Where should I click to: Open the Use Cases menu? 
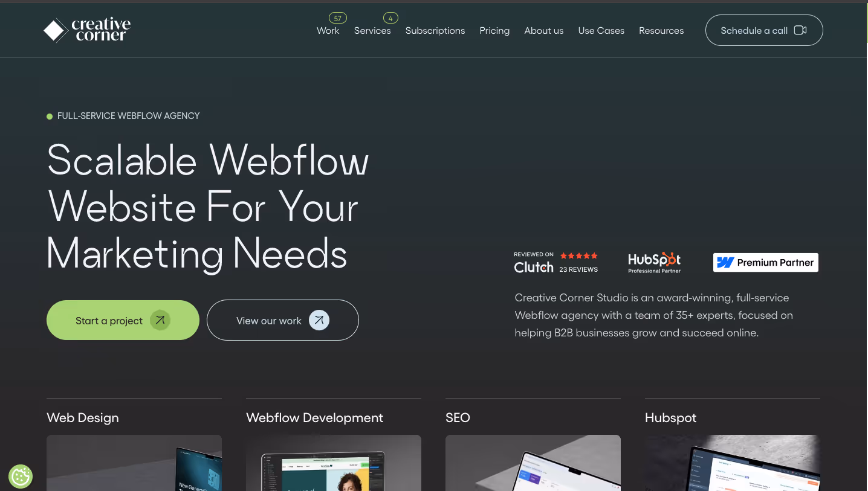(x=601, y=31)
